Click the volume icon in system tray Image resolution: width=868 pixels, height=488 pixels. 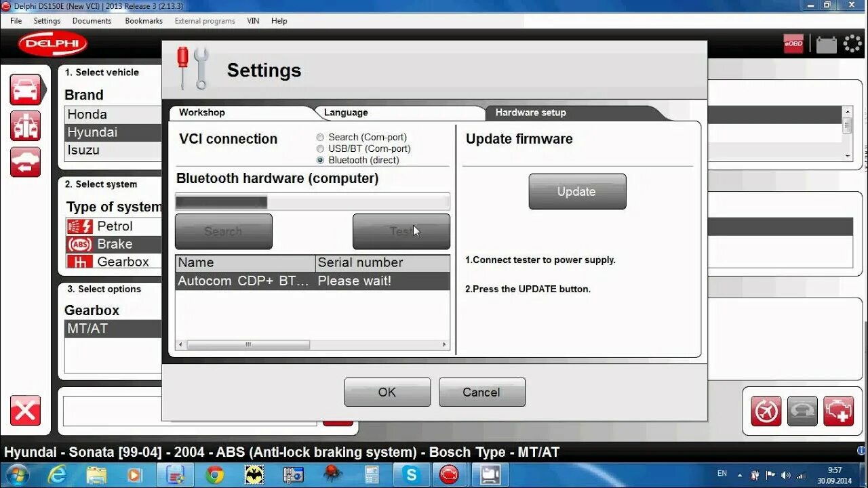click(x=785, y=475)
